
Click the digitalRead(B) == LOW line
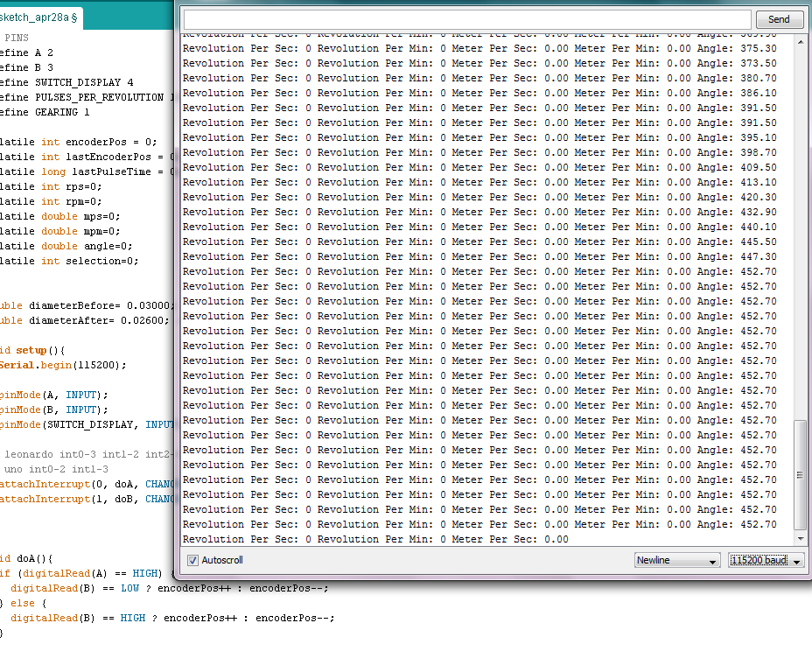[170, 588]
